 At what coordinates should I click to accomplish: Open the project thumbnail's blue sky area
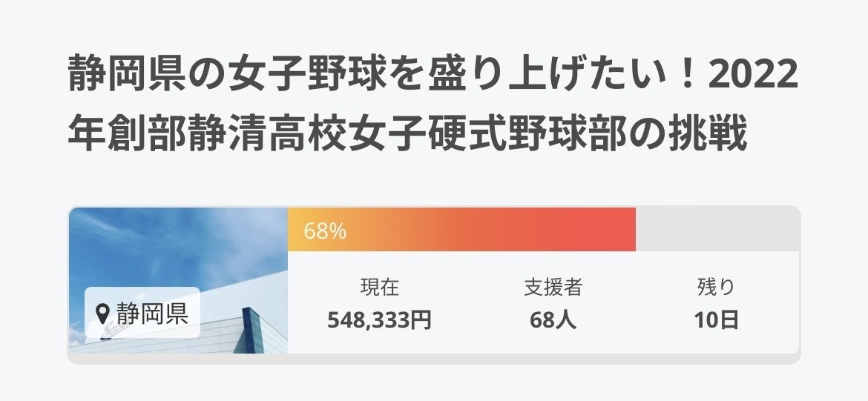(x=178, y=237)
